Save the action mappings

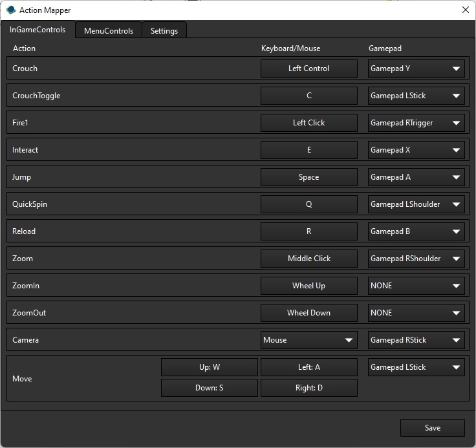[x=432, y=428]
